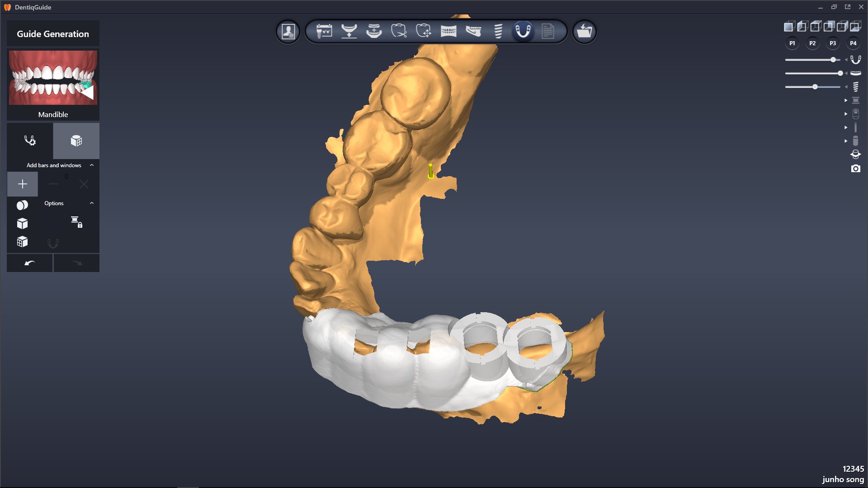
Task: Click the plus button to add bar
Action: [22, 184]
